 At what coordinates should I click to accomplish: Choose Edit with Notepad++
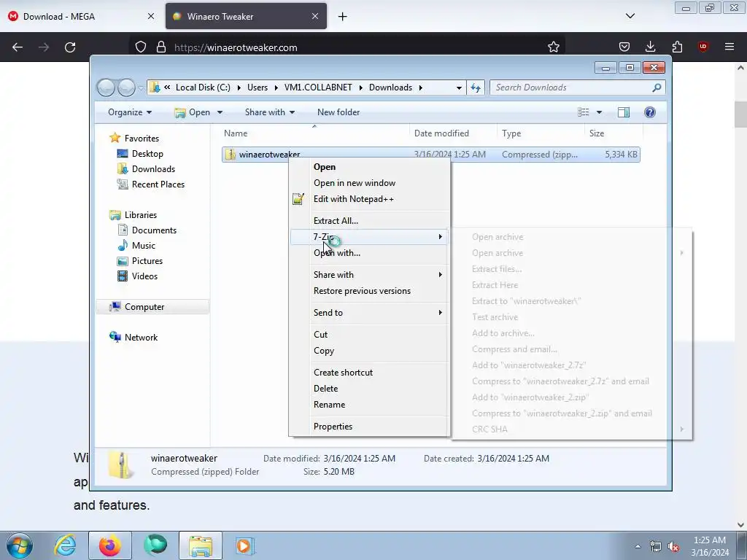click(369, 199)
